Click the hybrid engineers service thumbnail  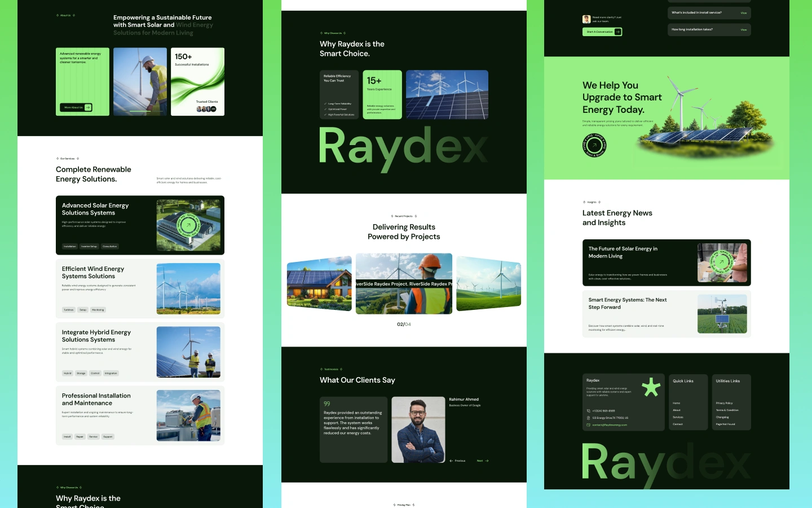pyautogui.click(x=188, y=352)
